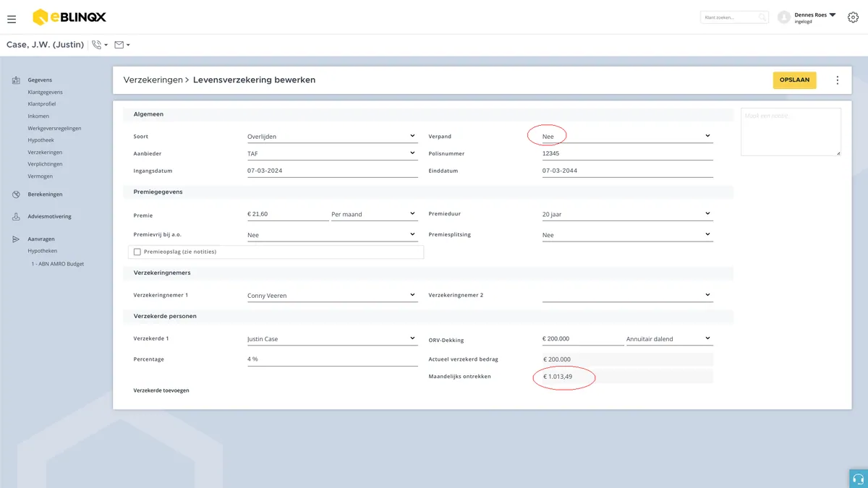The image size is (868, 488).
Task: Open the Per maand frequency dropdown
Action: point(374,215)
